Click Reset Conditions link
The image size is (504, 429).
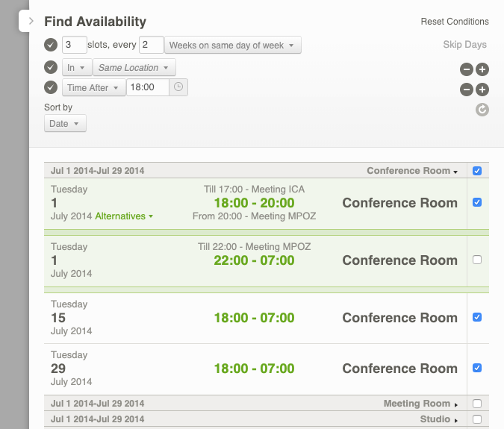(x=454, y=22)
